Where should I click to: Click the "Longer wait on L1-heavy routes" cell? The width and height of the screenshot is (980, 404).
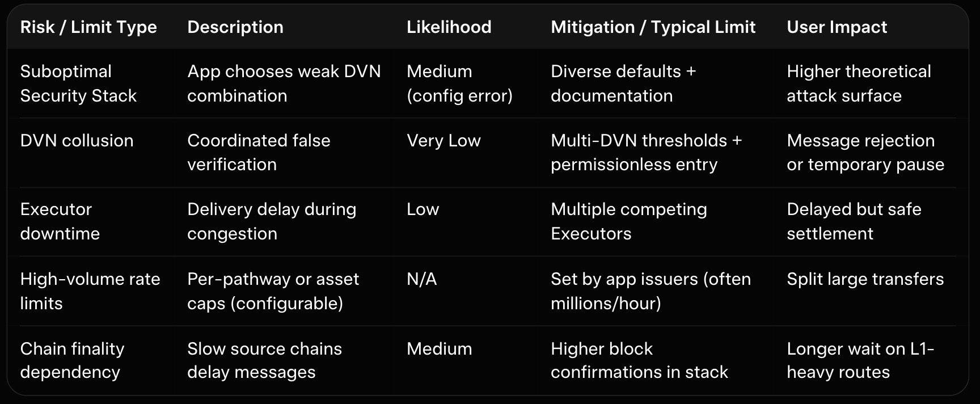pos(860,360)
